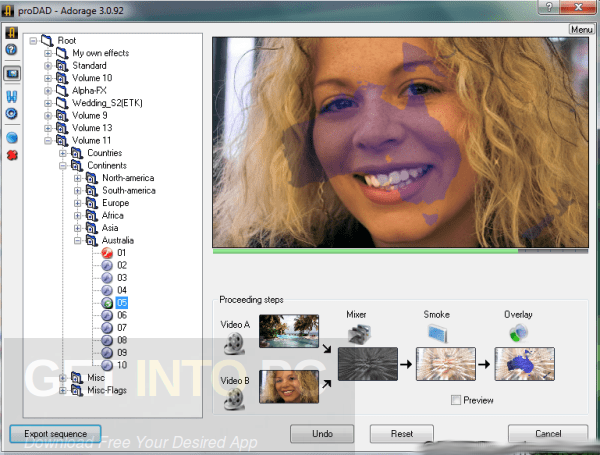Viewport: 600px width, 455px height.
Task: Expand the North-america node
Action: [x=78, y=178]
